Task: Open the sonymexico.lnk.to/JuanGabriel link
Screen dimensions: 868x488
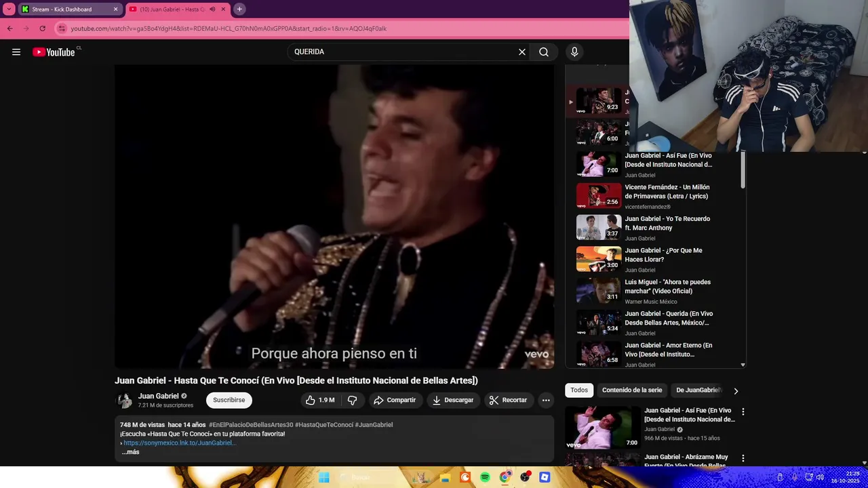Action: (180, 443)
